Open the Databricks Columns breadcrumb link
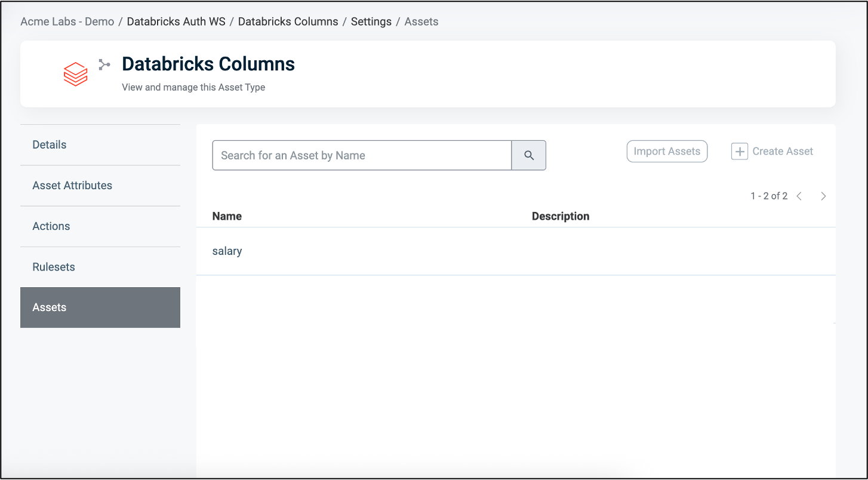868x480 pixels. 288,21
